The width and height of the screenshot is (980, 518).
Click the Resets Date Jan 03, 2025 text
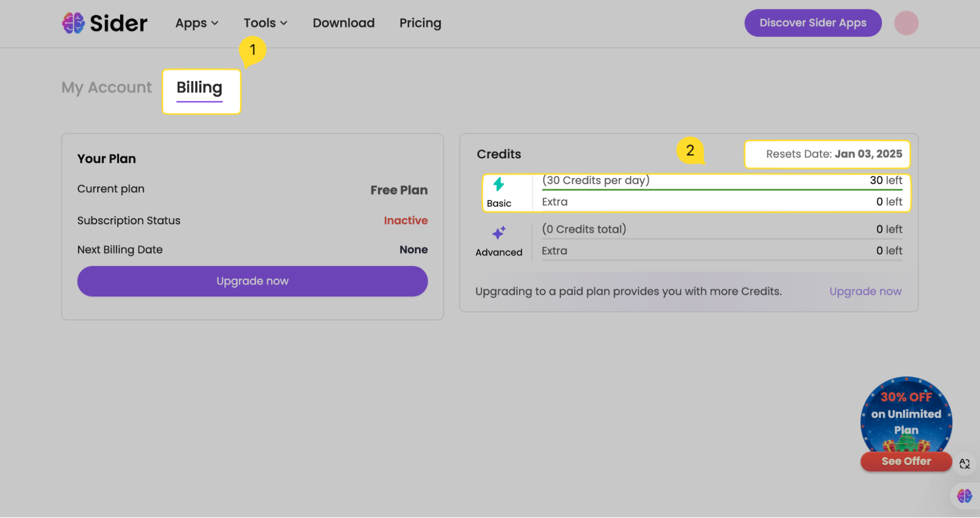pyautogui.click(x=834, y=154)
